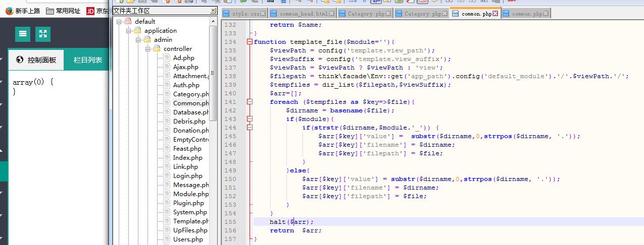
Task: Open Users.php in the folder tree
Action: point(188,239)
